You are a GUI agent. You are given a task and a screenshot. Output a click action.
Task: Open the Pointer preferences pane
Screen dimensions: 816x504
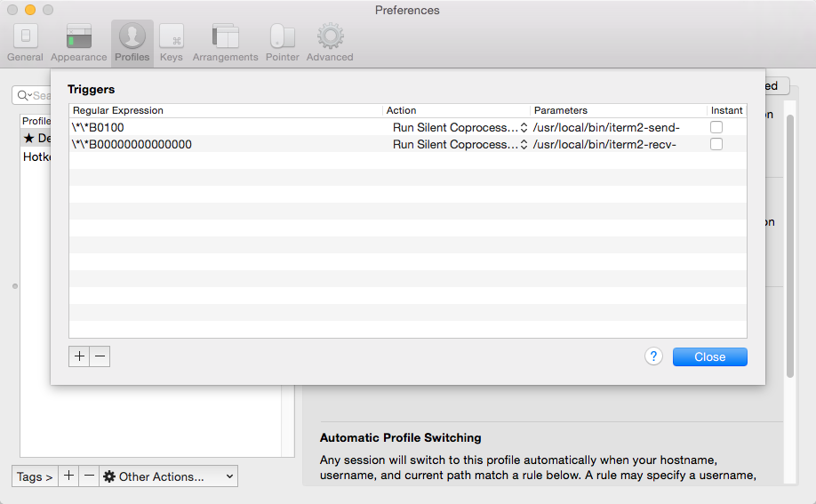click(282, 43)
